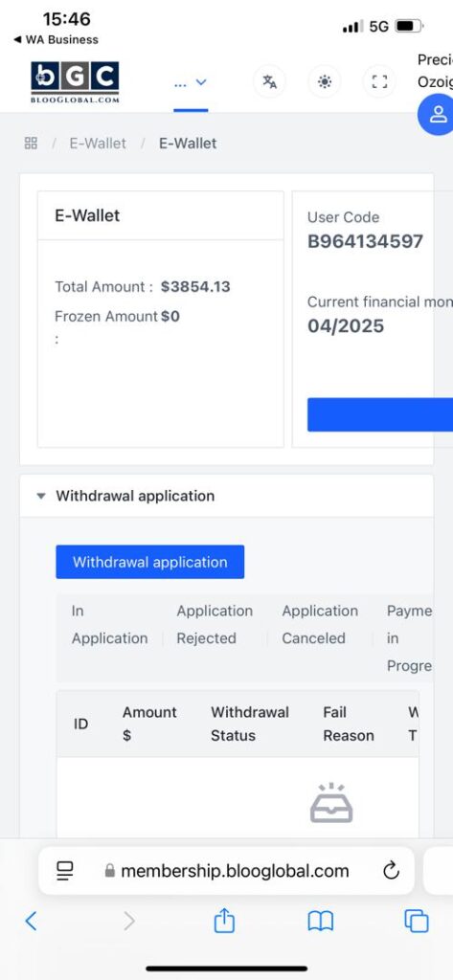The image size is (453, 980).
Task: Select the Application Canceled tab
Action: (320, 624)
